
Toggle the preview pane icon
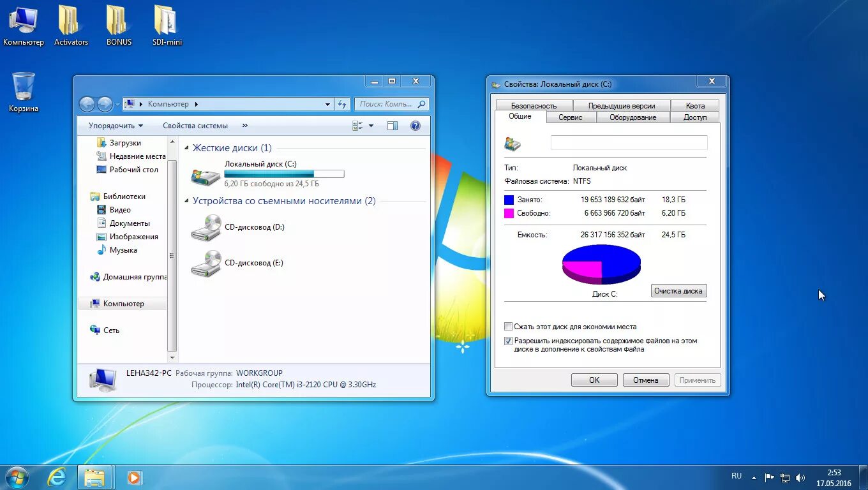(393, 126)
